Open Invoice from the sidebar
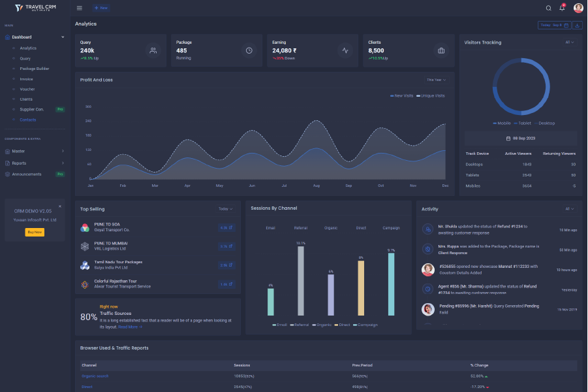Screen dimensions: 588x392 (x=26, y=79)
